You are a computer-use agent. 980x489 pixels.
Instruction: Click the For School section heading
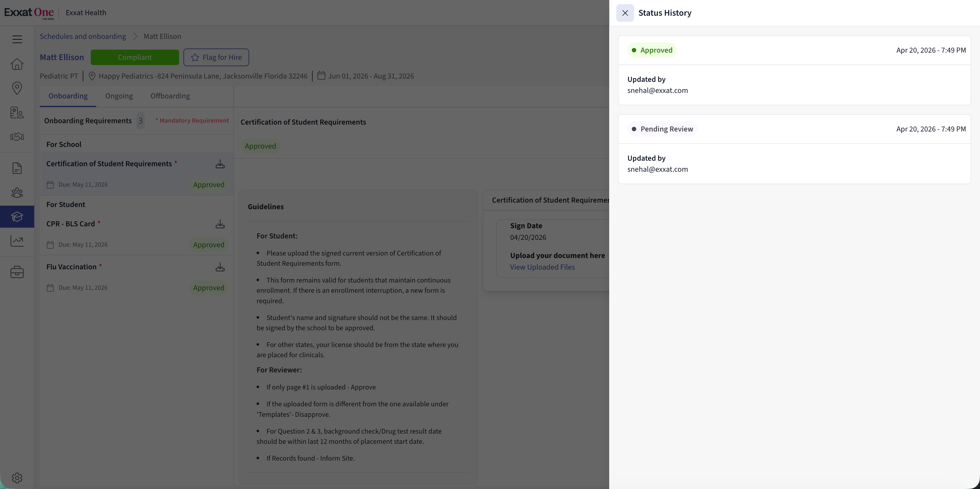pyautogui.click(x=64, y=144)
